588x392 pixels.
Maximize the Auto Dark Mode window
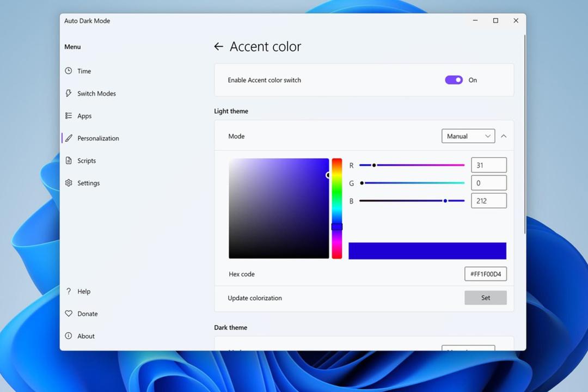[495, 21]
